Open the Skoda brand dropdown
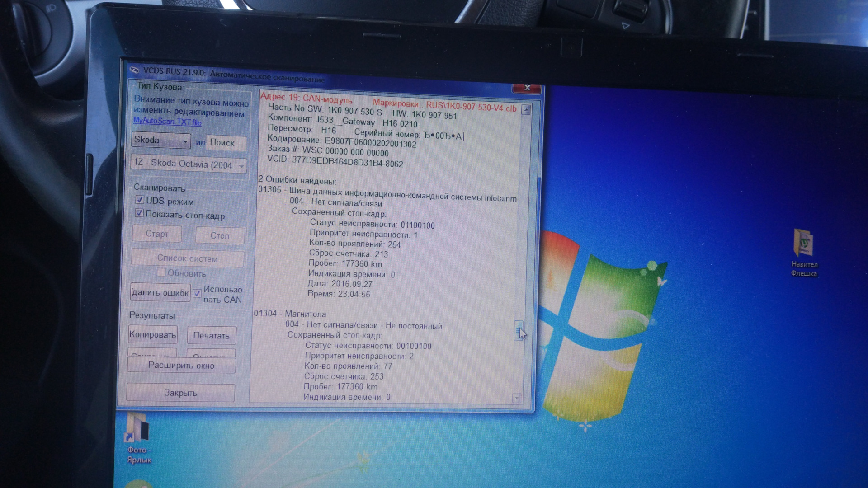 tap(160, 141)
